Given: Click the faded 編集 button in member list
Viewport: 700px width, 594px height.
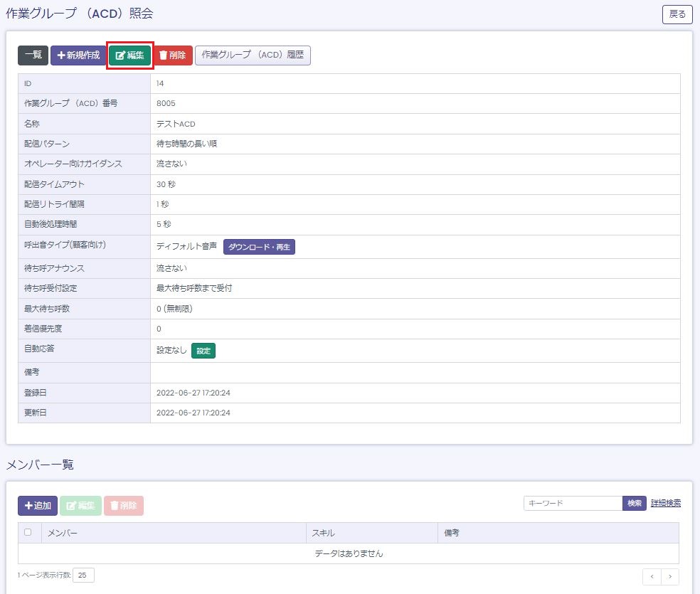Looking at the screenshot, I should [80, 506].
